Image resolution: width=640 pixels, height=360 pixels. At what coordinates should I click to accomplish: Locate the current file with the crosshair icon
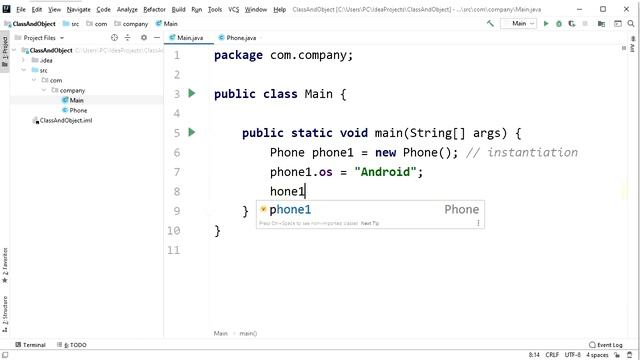click(114, 38)
